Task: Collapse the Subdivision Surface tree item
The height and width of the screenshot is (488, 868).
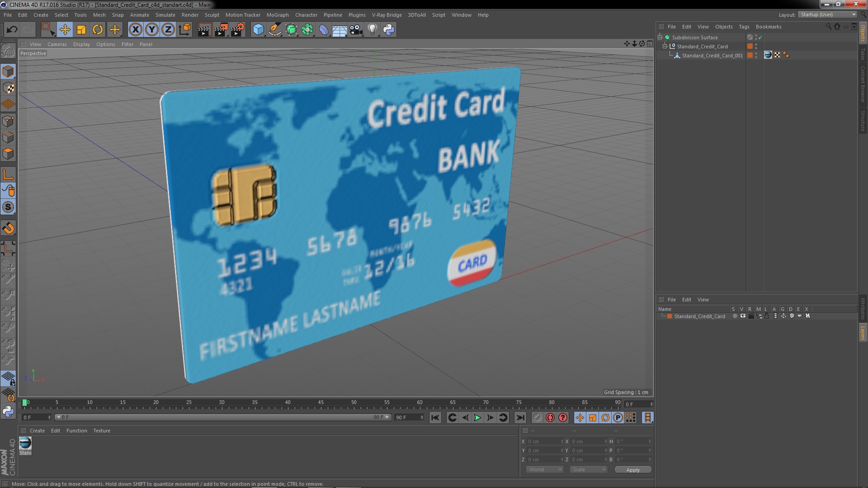Action: (x=660, y=38)
